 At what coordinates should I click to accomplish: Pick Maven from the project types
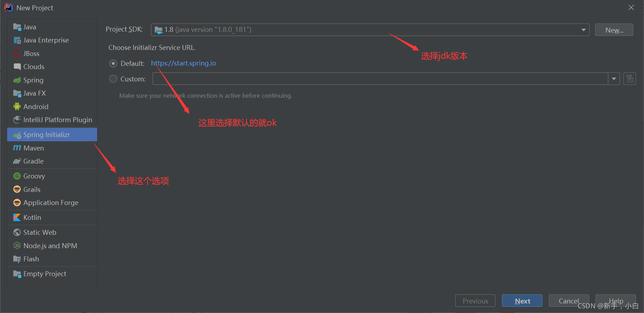point(52,148)
